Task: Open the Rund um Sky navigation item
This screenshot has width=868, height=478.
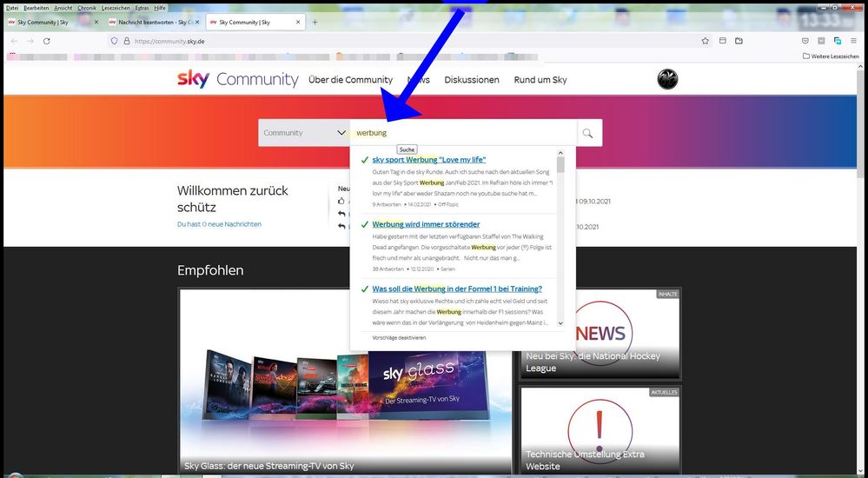Action: point(540,80)
